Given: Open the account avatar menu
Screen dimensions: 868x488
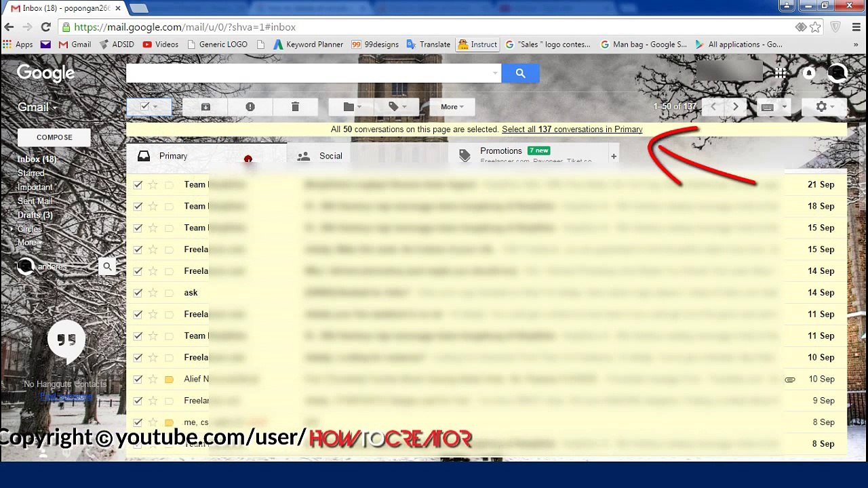Looking at the screenshot, I should (837, 73).
